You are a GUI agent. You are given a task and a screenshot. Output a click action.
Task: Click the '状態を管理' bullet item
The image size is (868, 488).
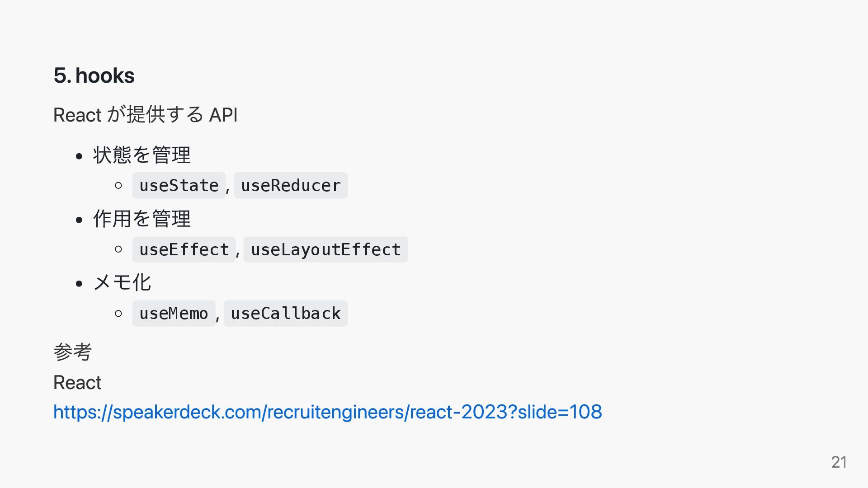point(142,155)
